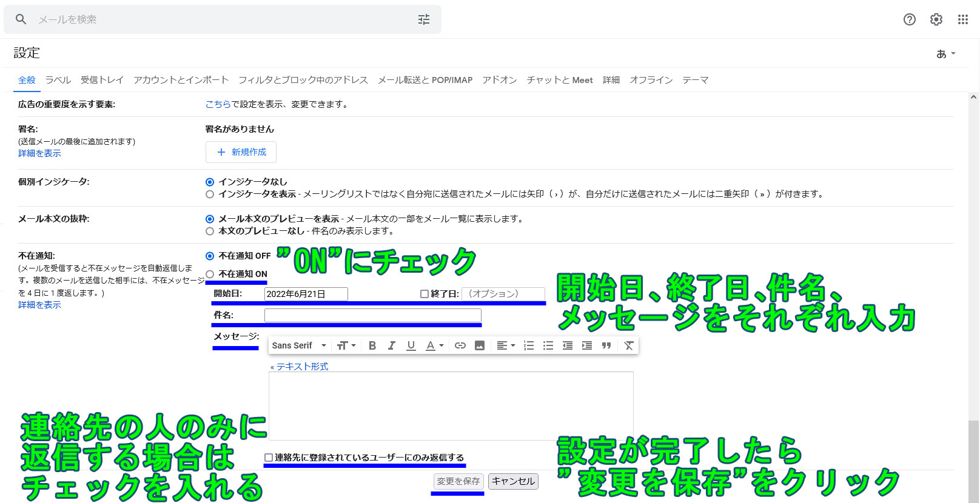Screen dimensions: 980x503
Task: Insert a link in the message
Action: [x=460, y=345]
